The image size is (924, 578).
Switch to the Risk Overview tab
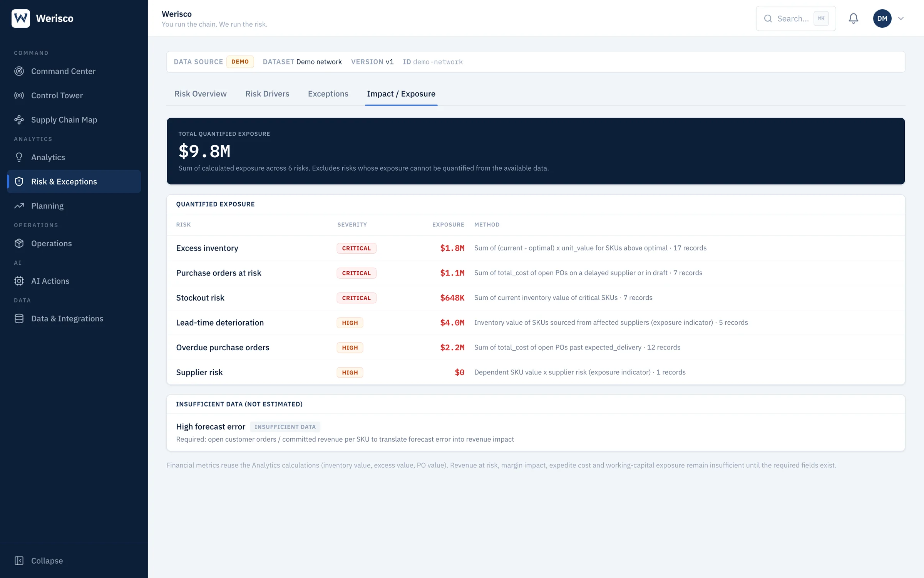(x=201, y=94)
